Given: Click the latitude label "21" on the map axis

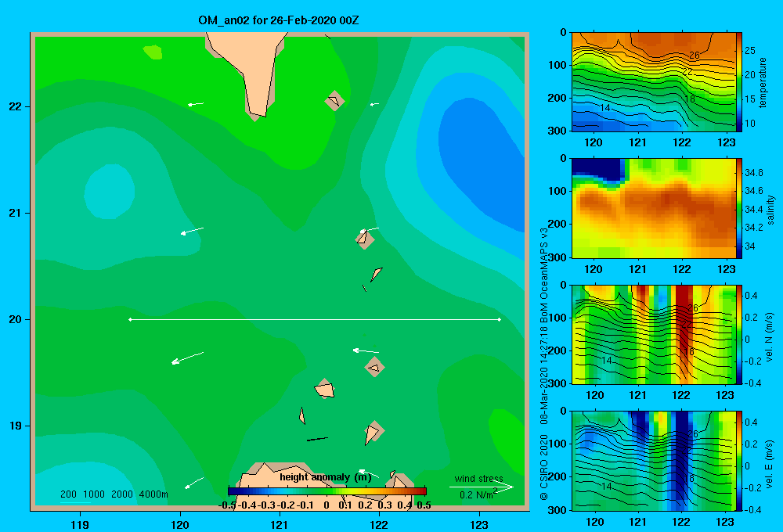Looking at the screenshot, I should point(15,213).
